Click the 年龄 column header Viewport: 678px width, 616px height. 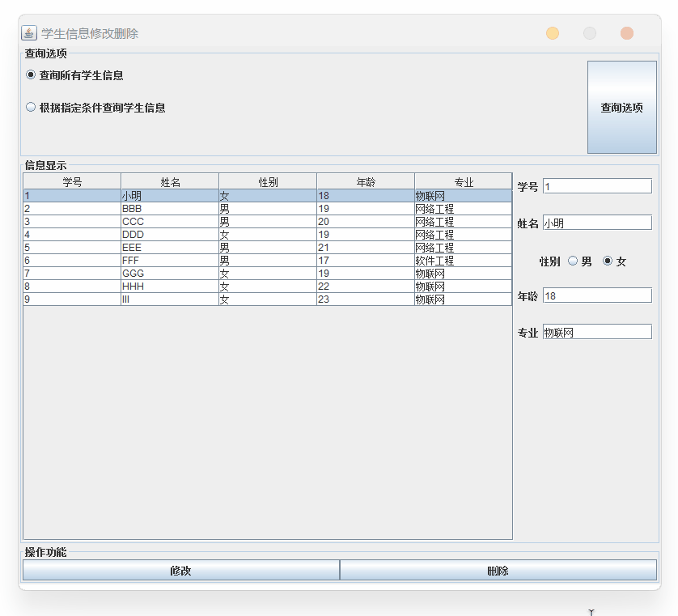366,181
